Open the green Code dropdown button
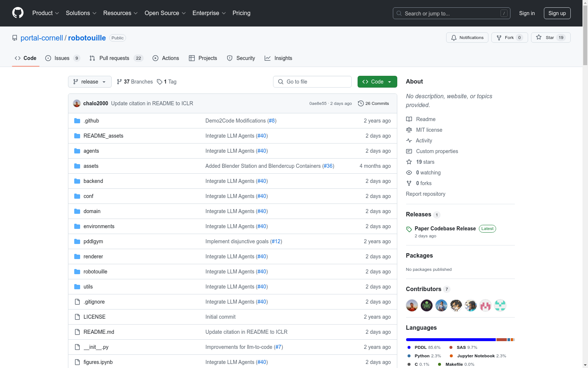Screen dimensions: 588x368 377,82
